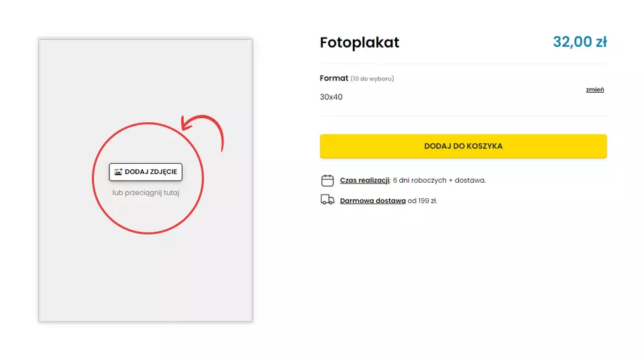Click the Format section label
This screenshot has height=356, width=644.
[334, 78]
